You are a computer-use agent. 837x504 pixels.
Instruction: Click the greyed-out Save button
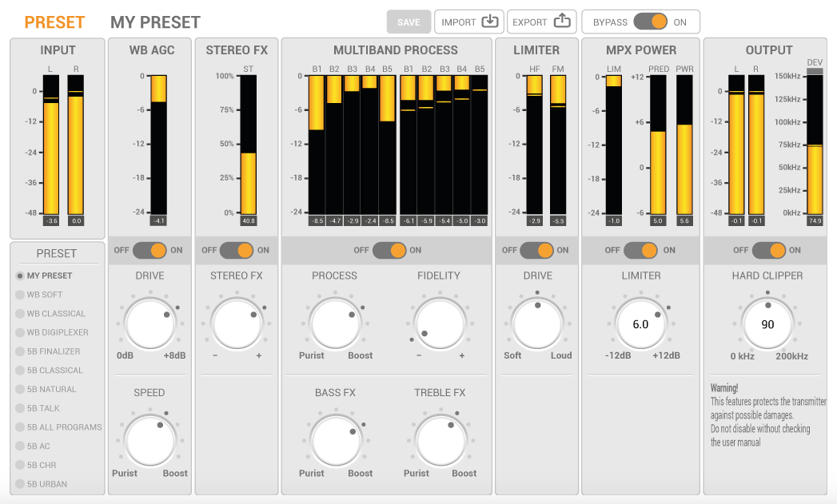click(409, 22)
